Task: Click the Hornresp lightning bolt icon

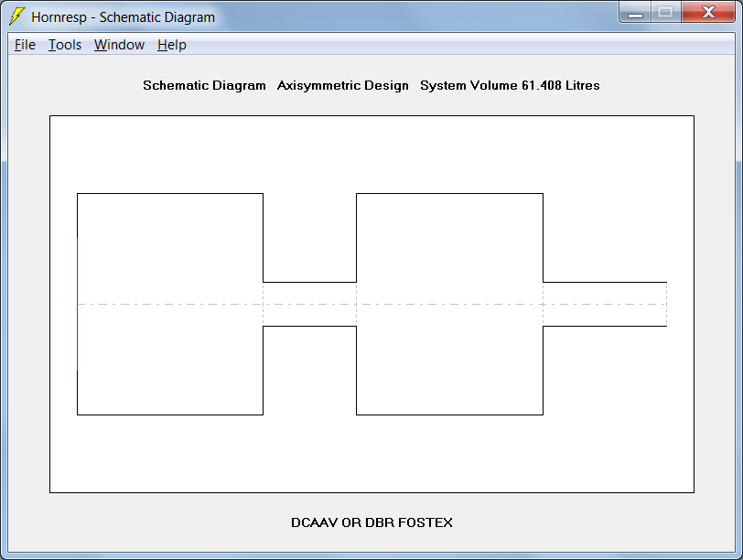Action: pos(17,16)
